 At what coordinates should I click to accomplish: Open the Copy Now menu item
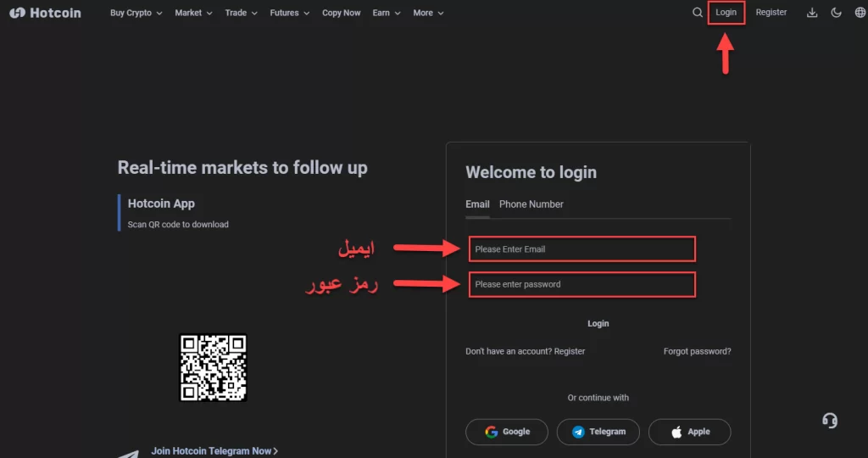[x=341, y=13]
